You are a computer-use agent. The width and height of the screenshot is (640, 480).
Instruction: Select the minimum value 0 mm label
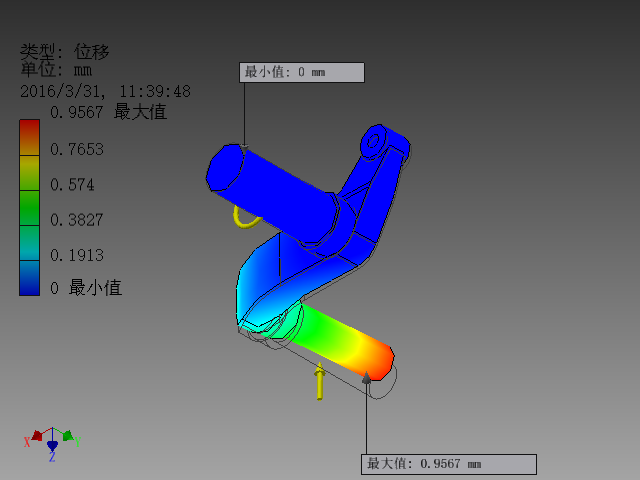click(302, 72)
